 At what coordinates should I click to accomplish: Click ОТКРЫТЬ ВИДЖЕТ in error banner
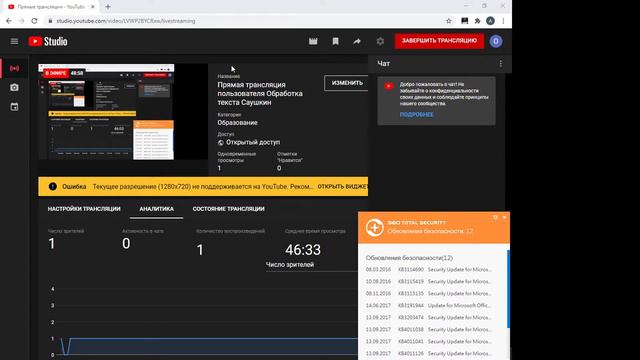click(x=342, y=187)
